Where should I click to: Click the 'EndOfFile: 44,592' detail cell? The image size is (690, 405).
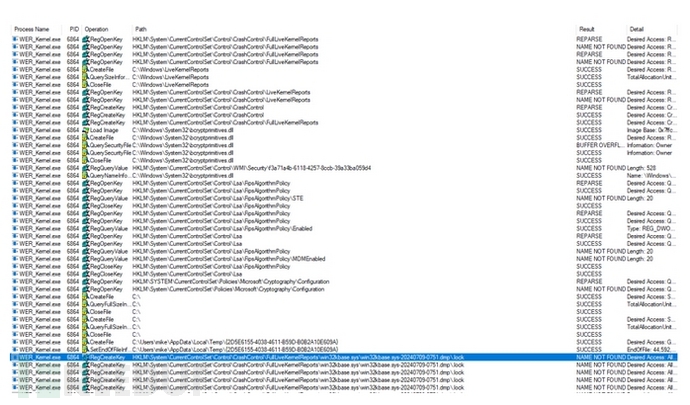pyautogui.click(x=650, y=350)
